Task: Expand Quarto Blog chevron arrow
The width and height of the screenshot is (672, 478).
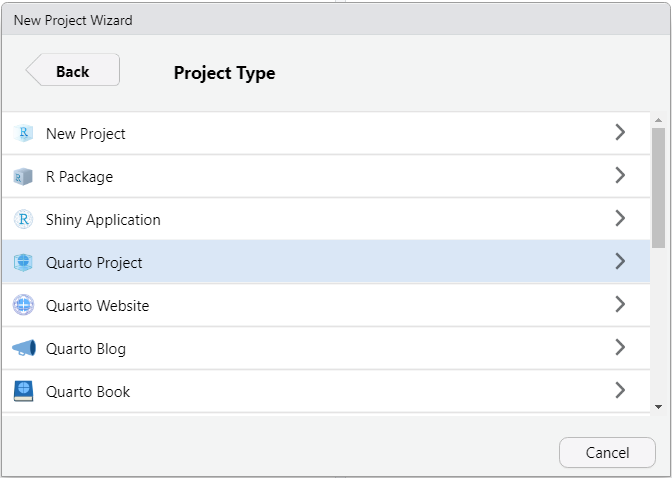Action: (620, 347)
